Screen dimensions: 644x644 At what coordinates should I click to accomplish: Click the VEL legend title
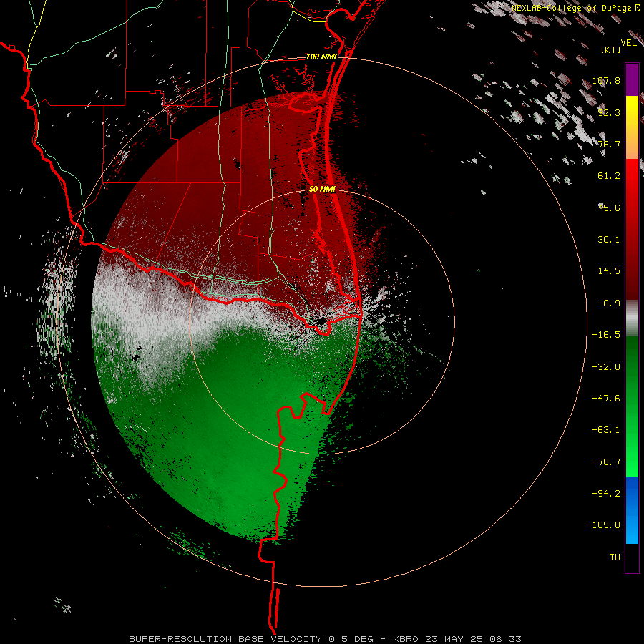[628, 43]
